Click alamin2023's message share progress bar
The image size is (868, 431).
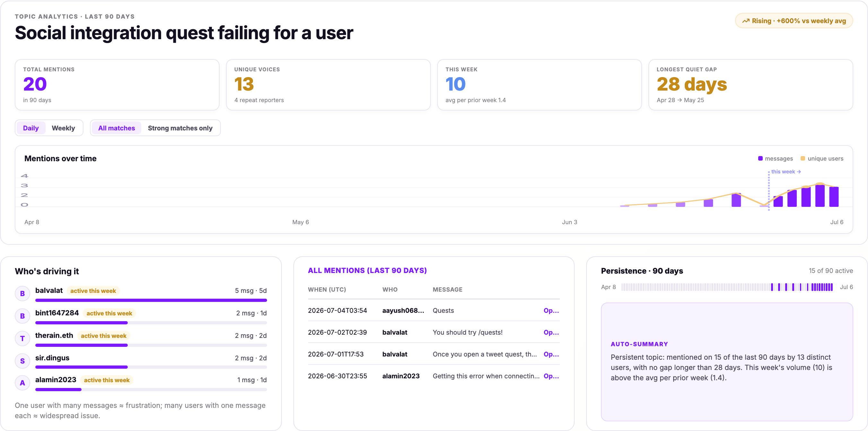pyautogui.click(x=151, y=390)
